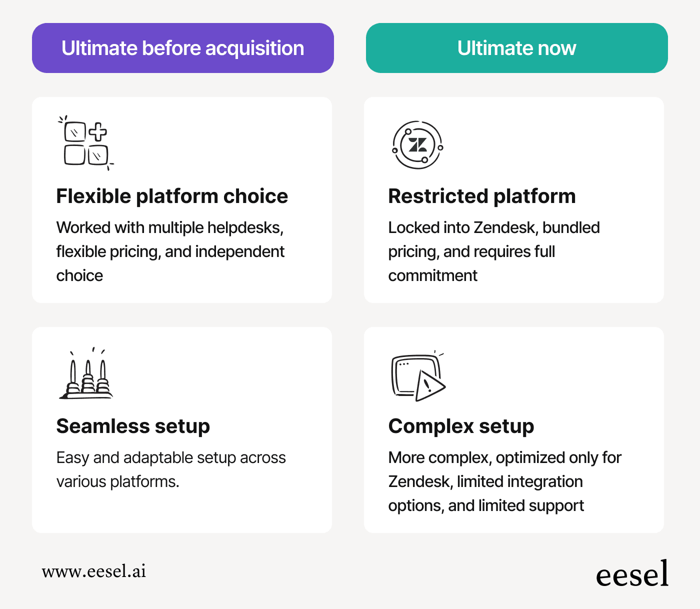Click the app grid icon above Flexible platform choice
Viewport: 700px width, 609px height.
tap(85, 143)
